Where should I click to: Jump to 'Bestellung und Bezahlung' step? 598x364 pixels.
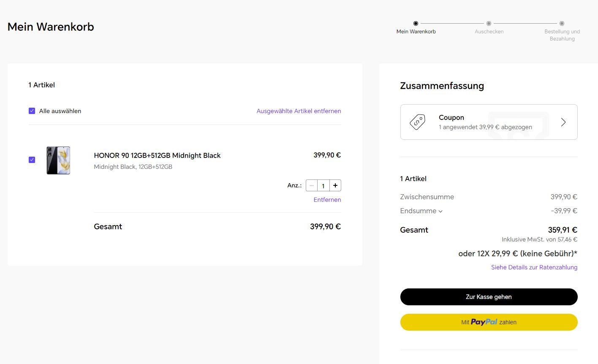[562, 35]
